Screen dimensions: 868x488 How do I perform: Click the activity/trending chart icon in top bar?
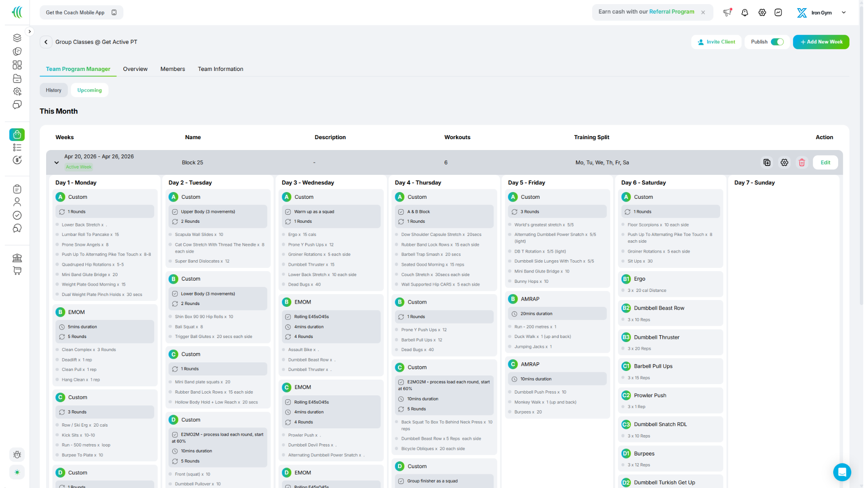tap(778, 13)
